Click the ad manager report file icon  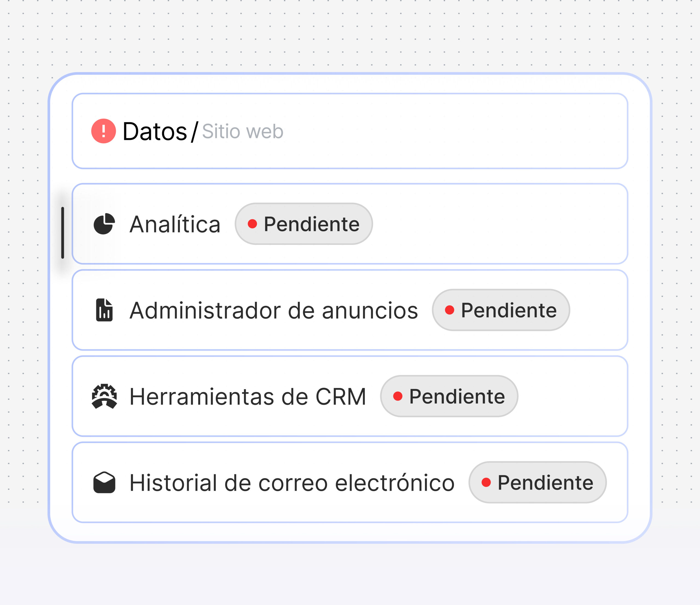104,310
